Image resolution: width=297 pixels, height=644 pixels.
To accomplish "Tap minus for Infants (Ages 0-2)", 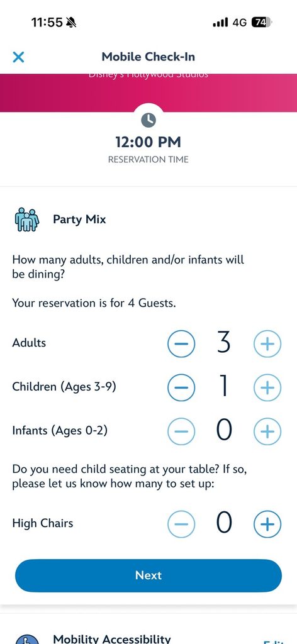I will pos(181,431).
